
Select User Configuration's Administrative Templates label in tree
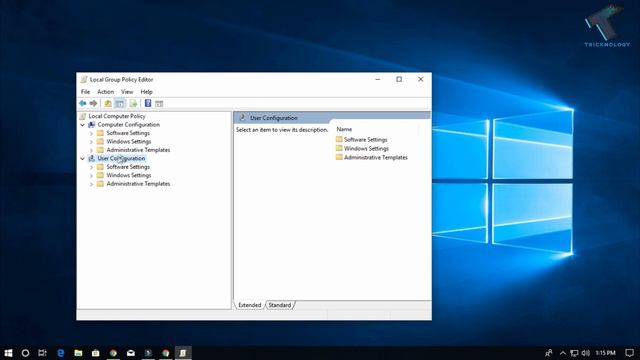point(138,184)
